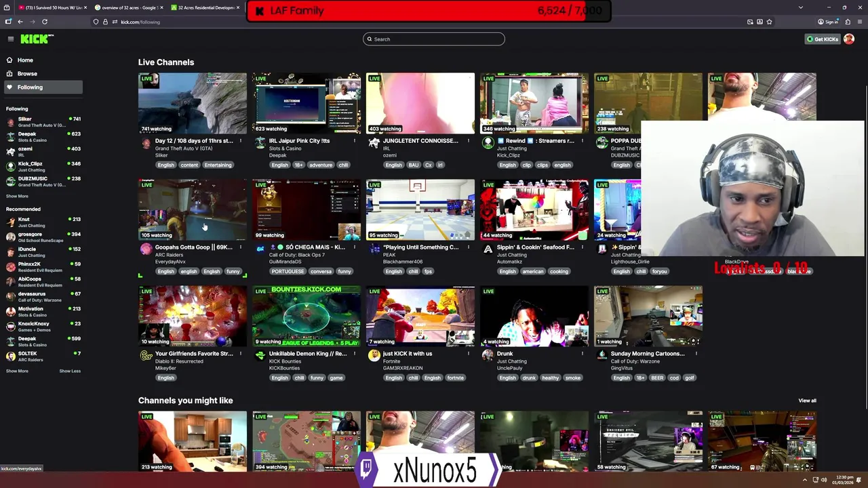
Task: Open the Diablo II stream thumbnail by Mikey6er
Action: pos(193,317)
